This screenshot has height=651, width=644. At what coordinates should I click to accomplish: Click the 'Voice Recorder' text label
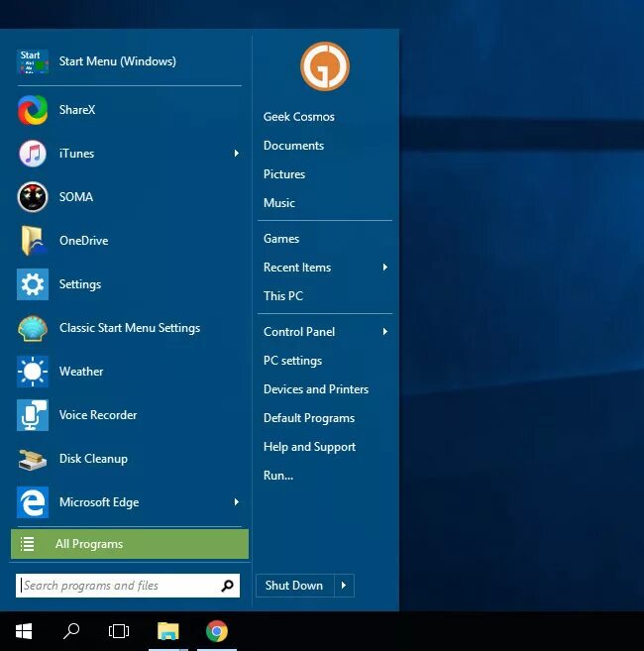pos(98,415)
